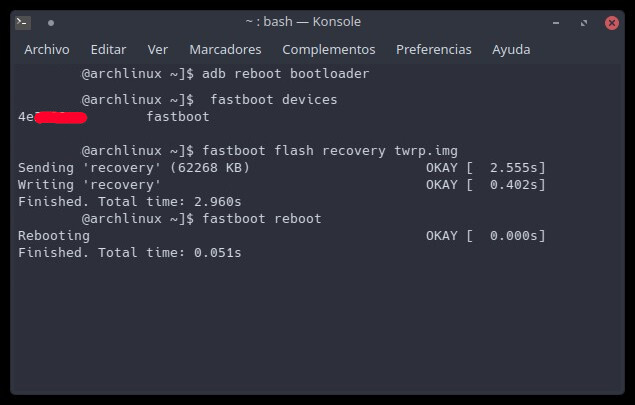Viewport: 635px width, 405px height.
Task: Open the Complementos menu
Action: (x=328, y=50)
